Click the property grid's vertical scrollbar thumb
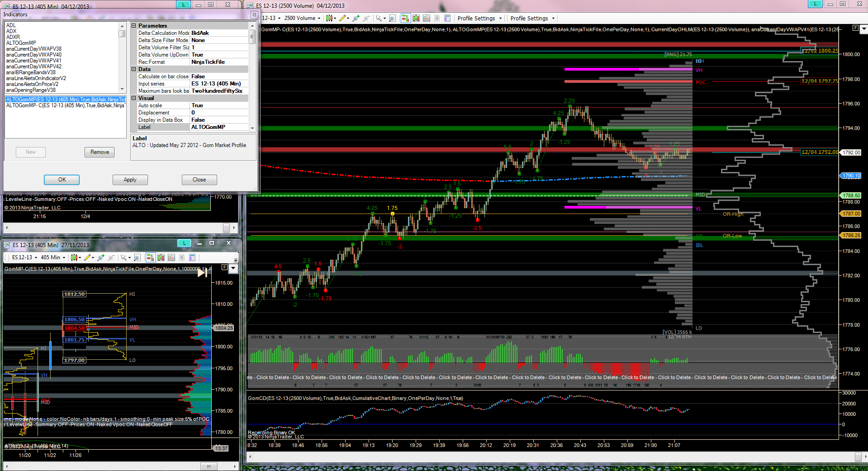The height and width of the screenshot is (471, 868). 252,37
